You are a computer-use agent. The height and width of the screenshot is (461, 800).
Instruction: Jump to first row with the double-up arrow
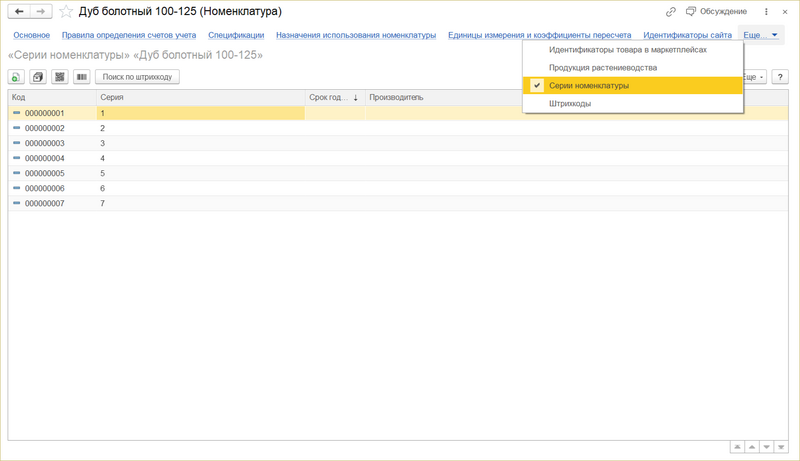click(737, 447)
